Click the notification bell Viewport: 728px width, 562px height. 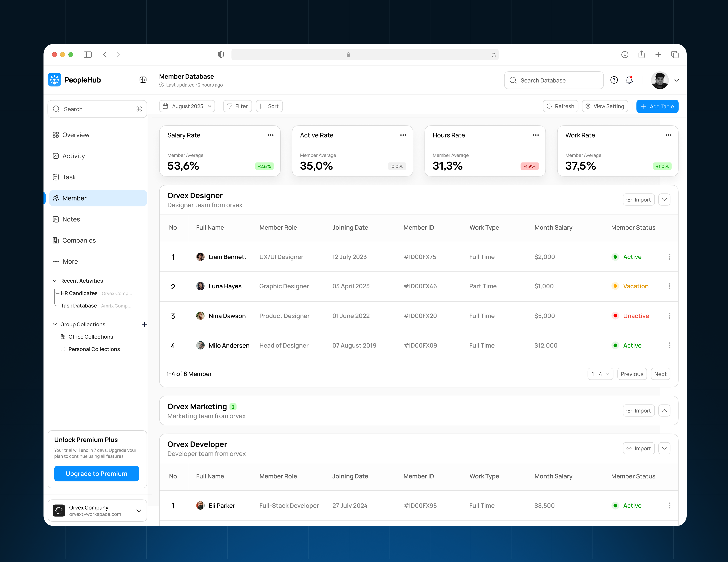[629, 80]
